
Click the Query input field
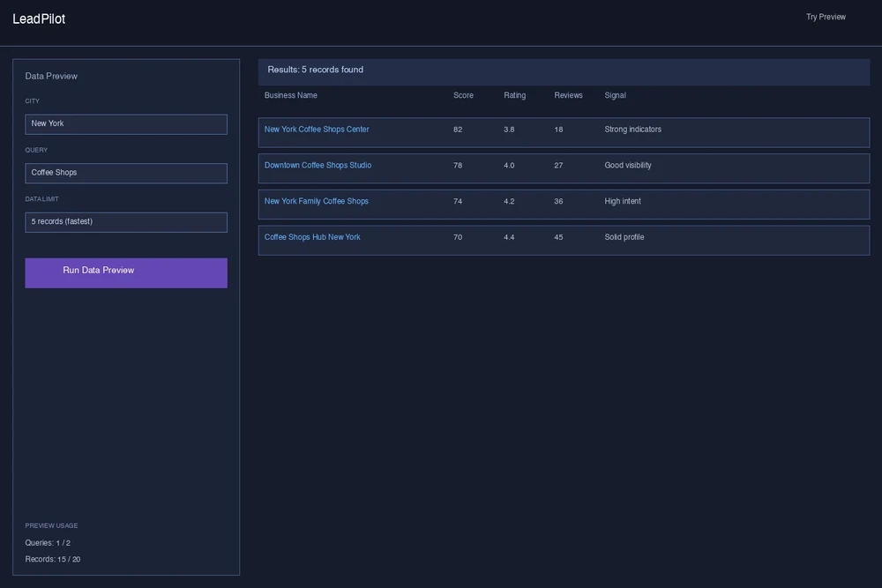point(126,173)
